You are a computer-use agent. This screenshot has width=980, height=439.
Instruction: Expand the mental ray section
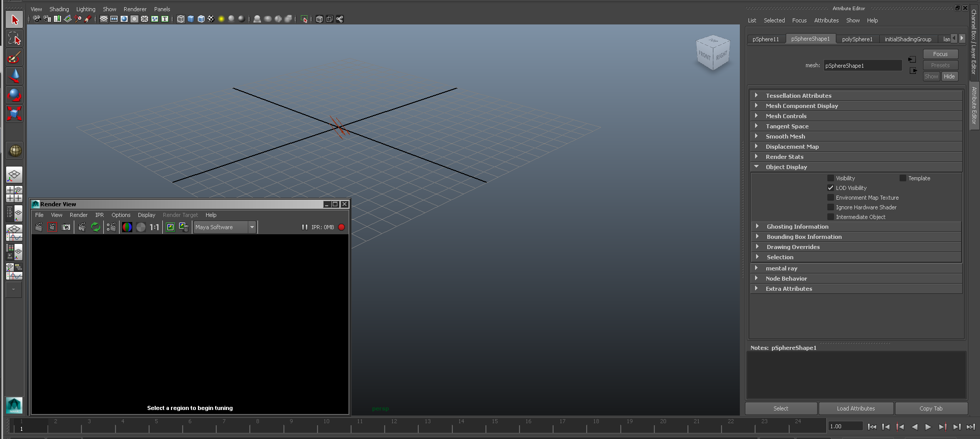[x=856, y=268]
